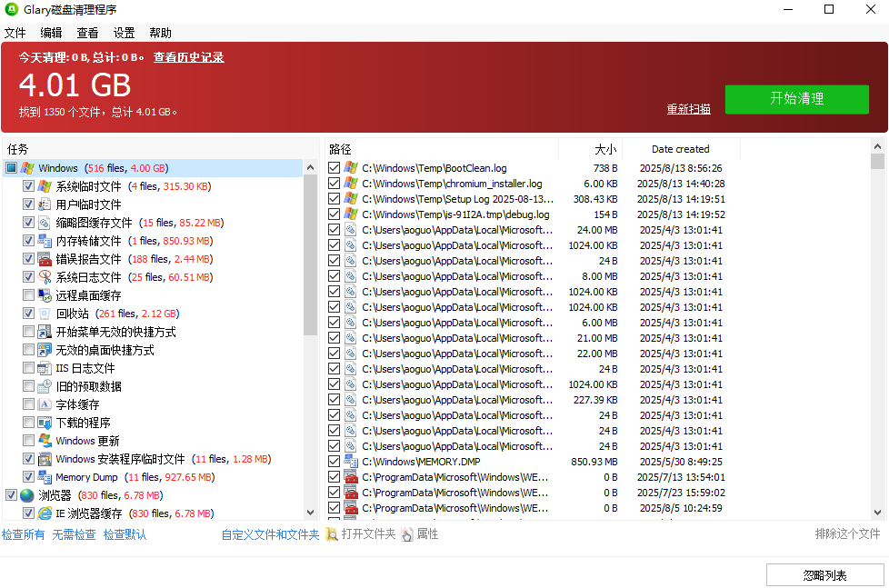Screen dimensions: 889x588
Task: Click the 无需检查 link
Action: 74,534
